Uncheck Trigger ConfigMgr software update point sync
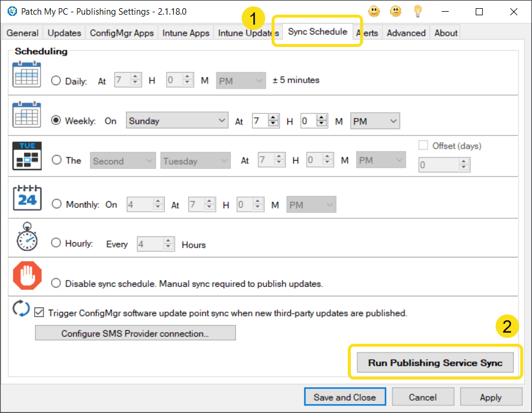532x413 pixels. click(x=39, y=312)
